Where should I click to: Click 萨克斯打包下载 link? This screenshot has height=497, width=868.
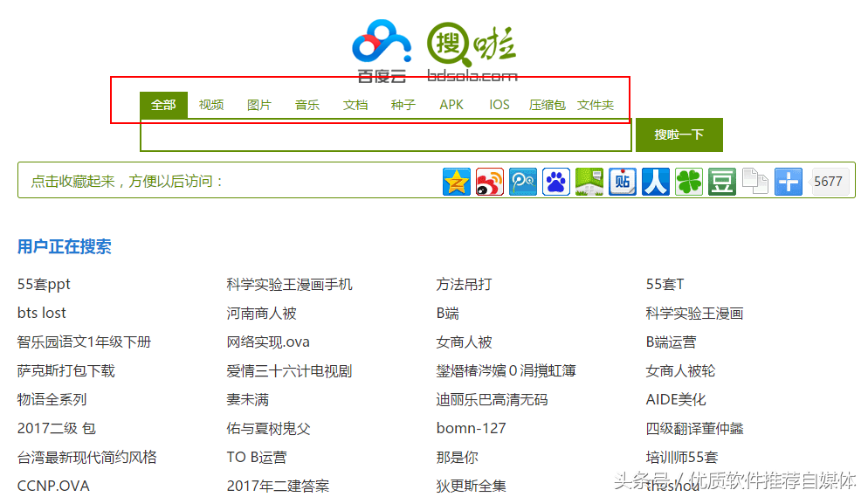click(65, 371)
